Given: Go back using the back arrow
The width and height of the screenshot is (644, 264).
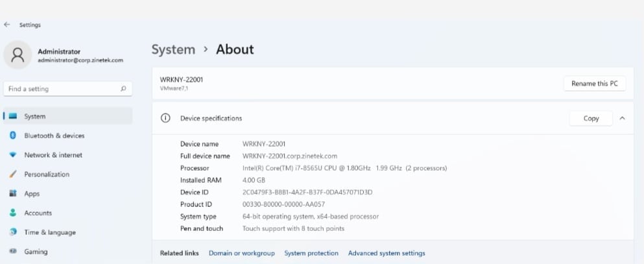Looking at the screenshot, I should (x=6, y=25).
